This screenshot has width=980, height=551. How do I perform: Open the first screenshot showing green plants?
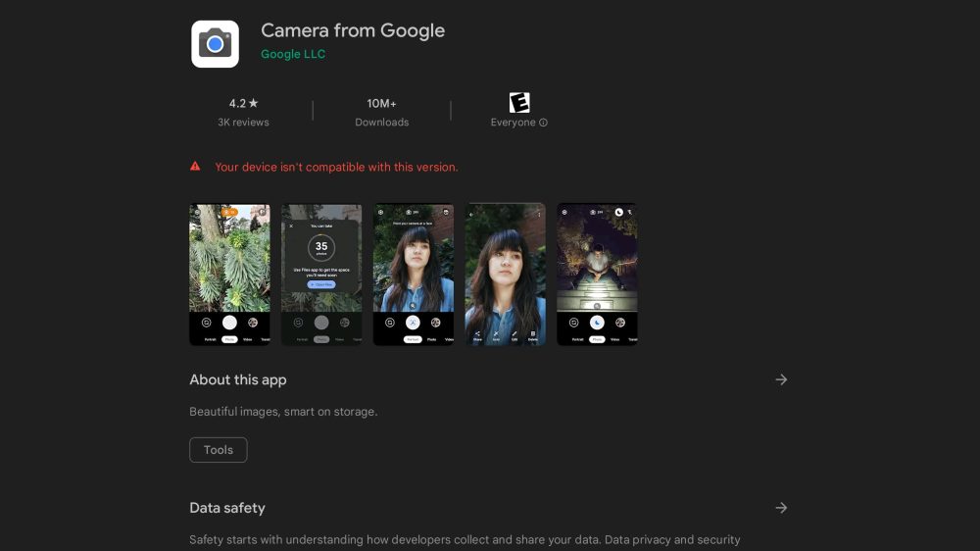229,275
